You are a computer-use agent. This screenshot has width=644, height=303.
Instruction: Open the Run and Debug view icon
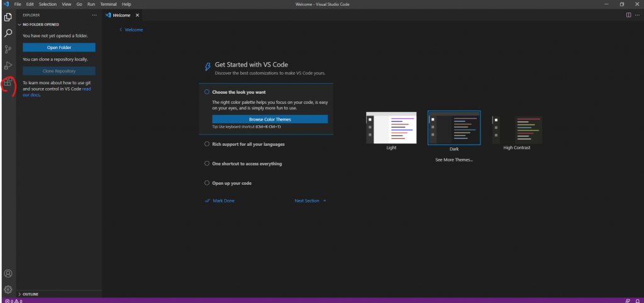click(8, 65)
